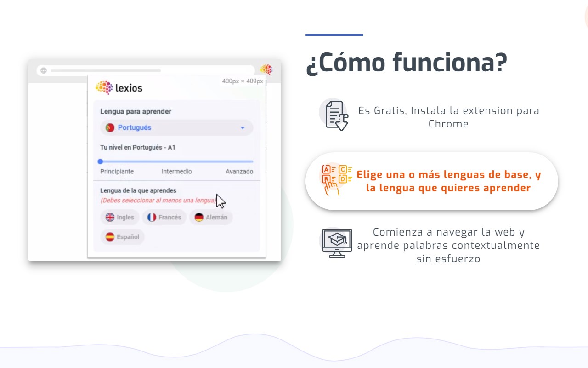
Task: Click the Lexios logo in the popup header
Action: click(x=119, y=87)
